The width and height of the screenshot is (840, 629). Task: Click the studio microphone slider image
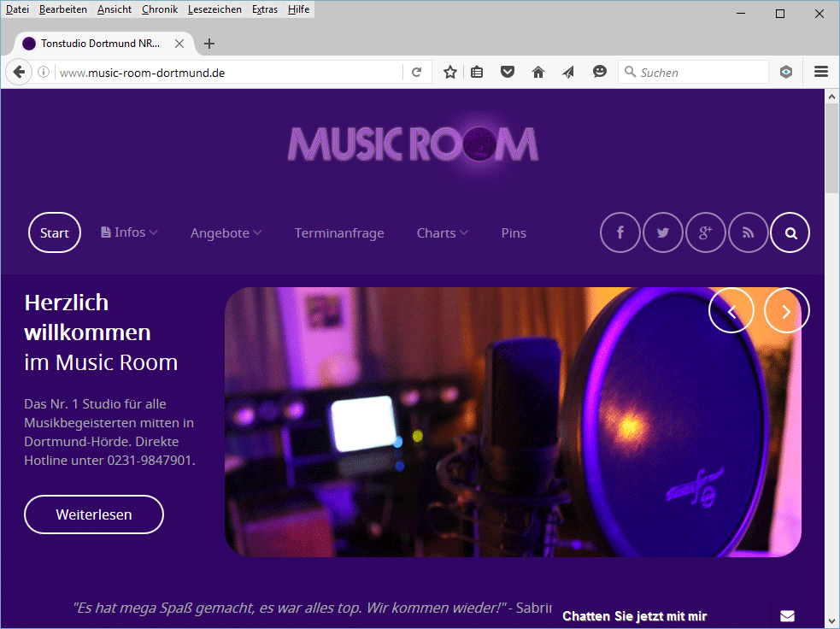point(513,422)
